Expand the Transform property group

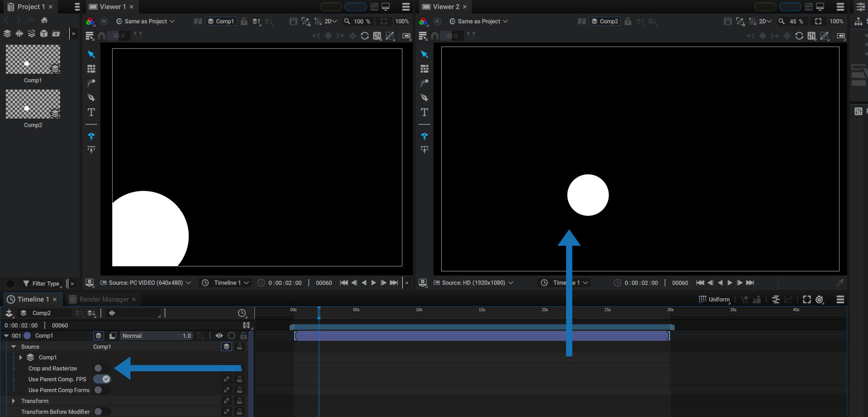click(x=13, y=401)
